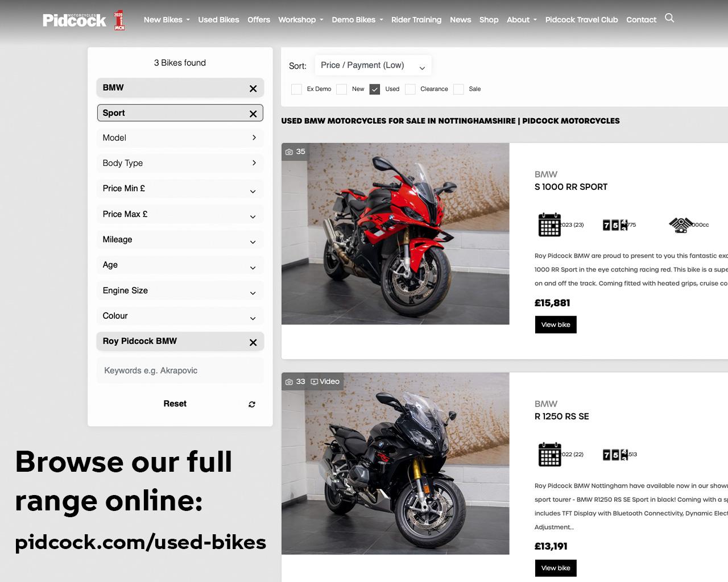Click the mileage odometer icon for S 1000 RR
Screen dimensions: 728x582
click(615, 225)
